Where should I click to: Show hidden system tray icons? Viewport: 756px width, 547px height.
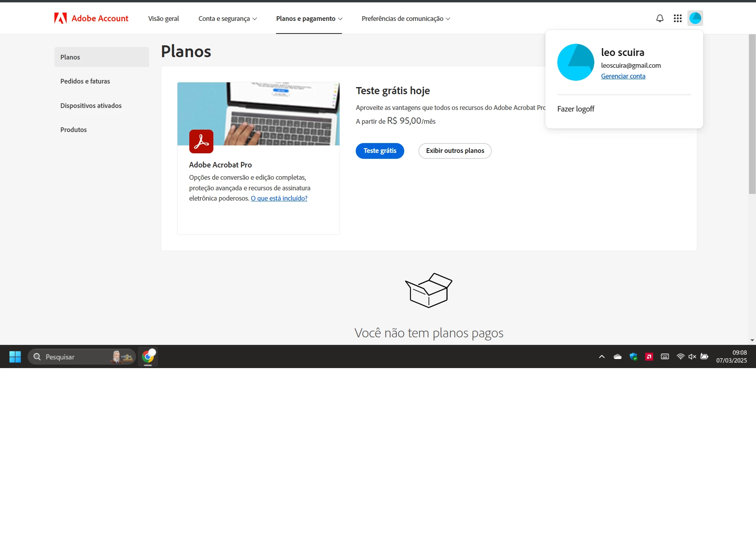tap(601, 357)
